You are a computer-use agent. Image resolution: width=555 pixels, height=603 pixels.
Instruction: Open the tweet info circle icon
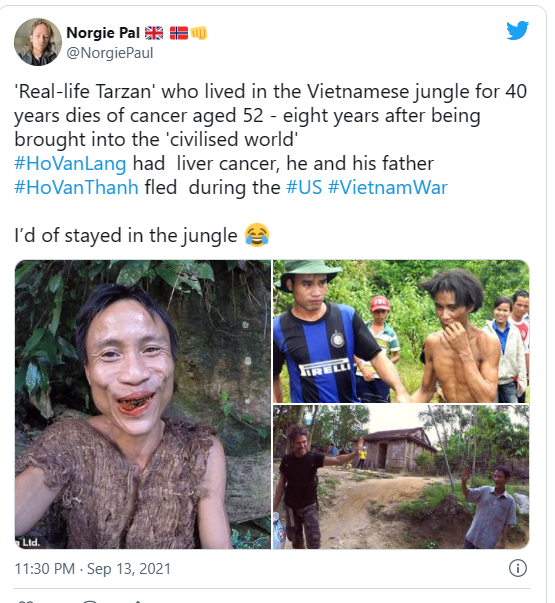pyautogui.click(x=517, y=568)
